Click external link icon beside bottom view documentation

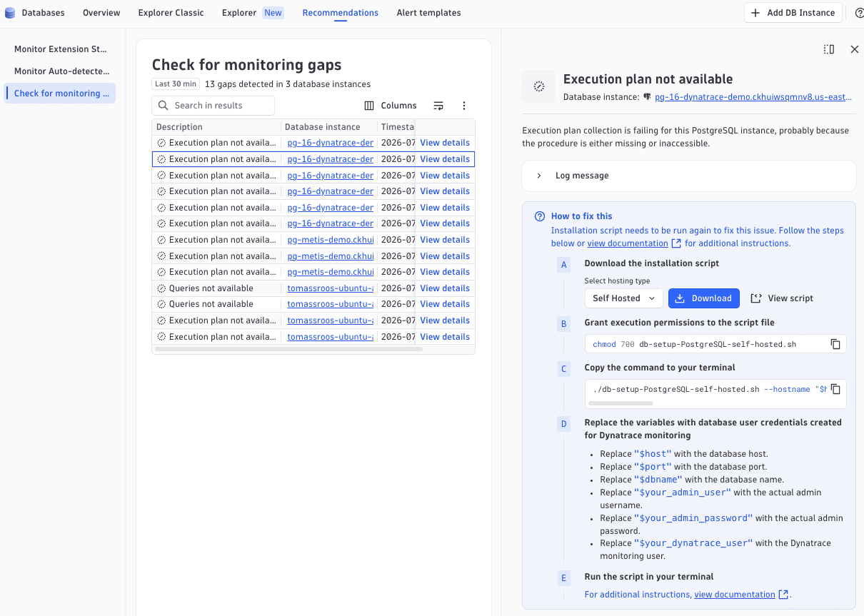coord(783,595)
